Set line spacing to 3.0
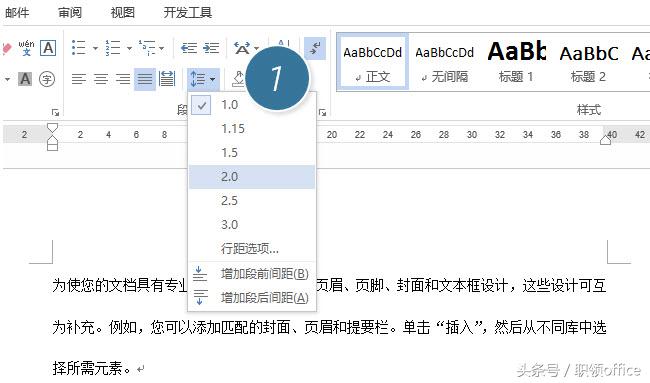This screenshot has width=650, height=383. point(252,225)
